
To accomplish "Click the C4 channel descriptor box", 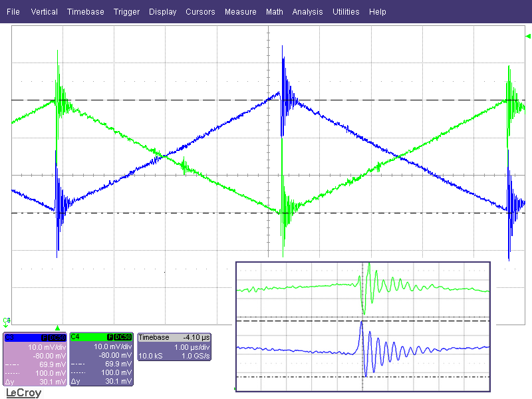I will click(101, 359).
